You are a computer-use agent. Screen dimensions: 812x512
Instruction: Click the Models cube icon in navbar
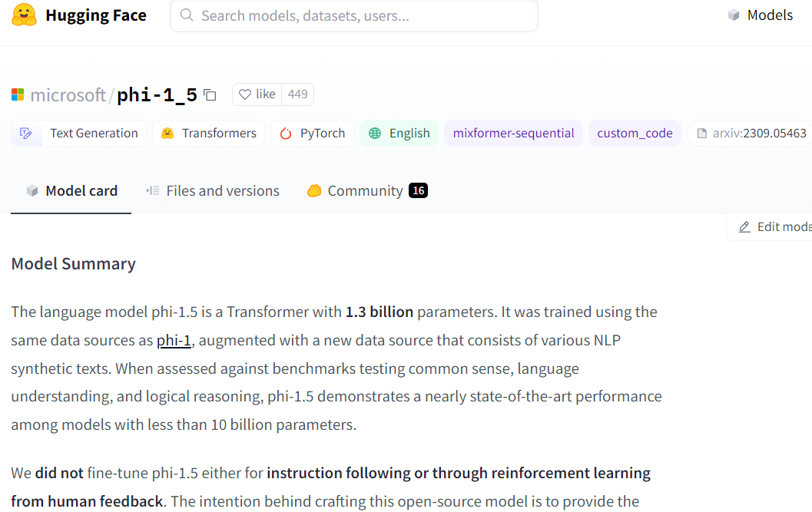point(734,15)
